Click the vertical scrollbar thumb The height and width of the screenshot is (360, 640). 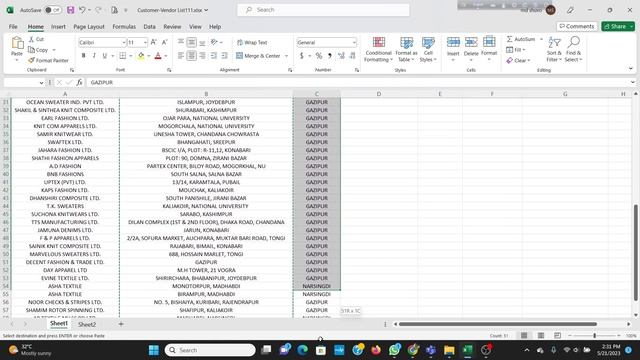click(636, 253)
